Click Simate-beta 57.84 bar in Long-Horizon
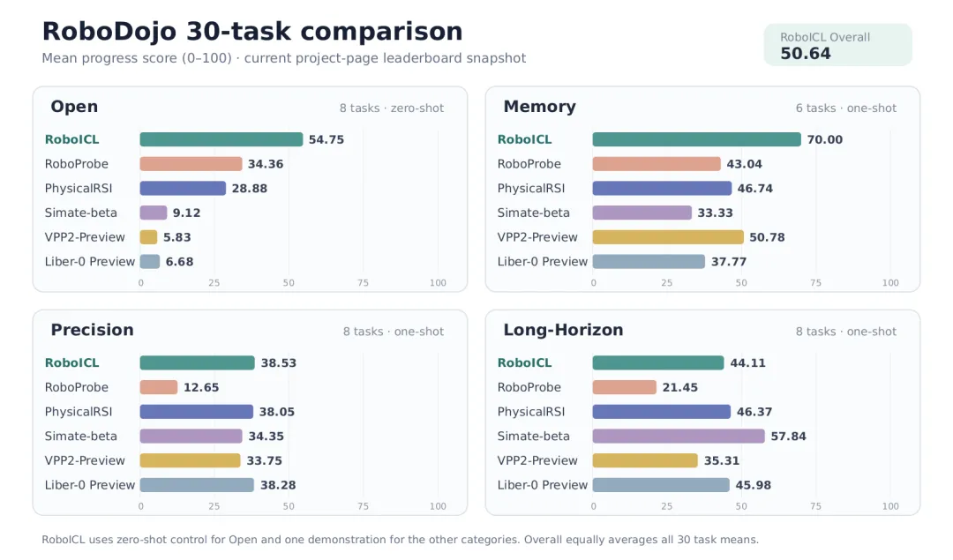The image size is (953, 560). click(x=679, y=437)
